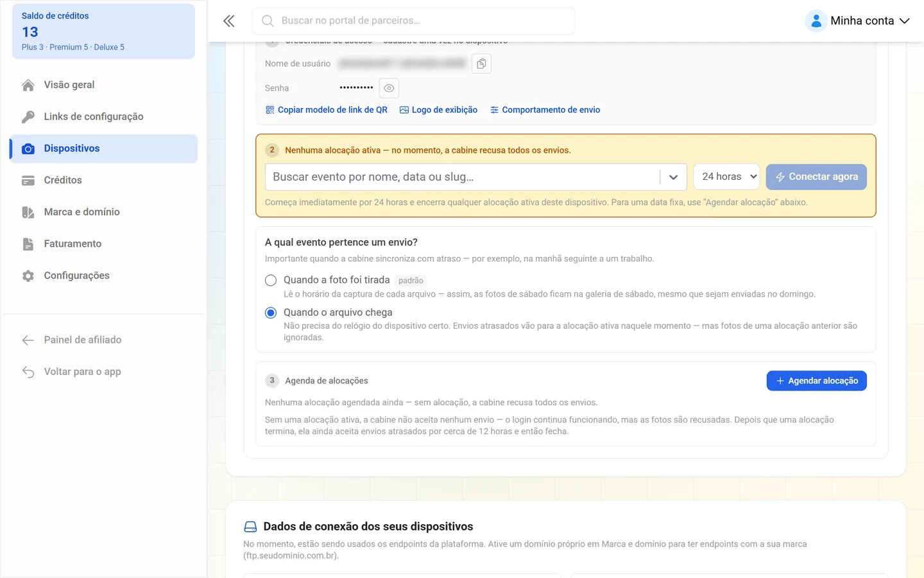The width and height of the screenshot is (924, 578).
Task: Click Voltar para o app
Action: point(103,372)
